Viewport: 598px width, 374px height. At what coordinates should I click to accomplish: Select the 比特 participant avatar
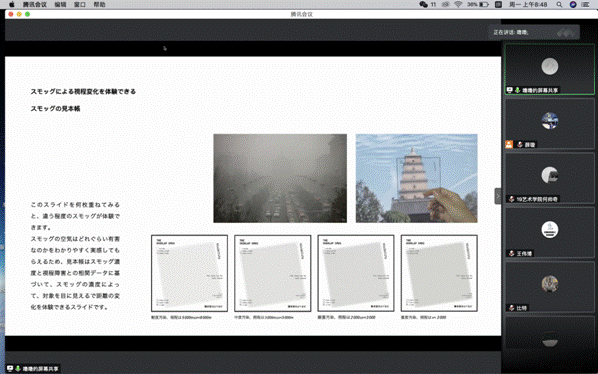tap(550, 284)
